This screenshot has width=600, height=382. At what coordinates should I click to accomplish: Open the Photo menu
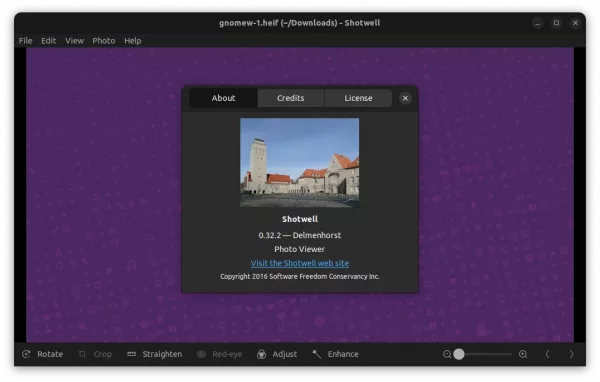pyautogui.click(x=104, y=41)
